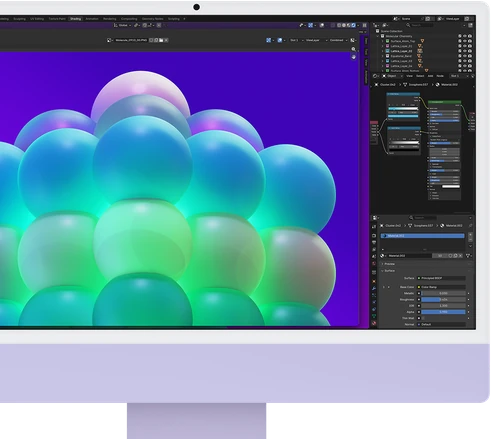Click the properties panel search field
Viewport: 491px width, 439px height.
click(x=423, y=218)
